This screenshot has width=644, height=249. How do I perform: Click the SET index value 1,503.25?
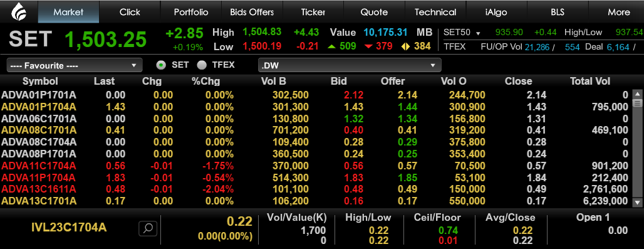coord(105,40)
